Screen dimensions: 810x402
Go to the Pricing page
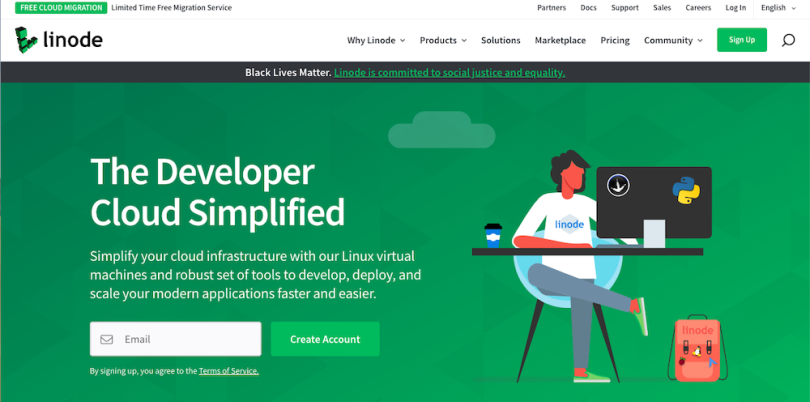[615, 40]
